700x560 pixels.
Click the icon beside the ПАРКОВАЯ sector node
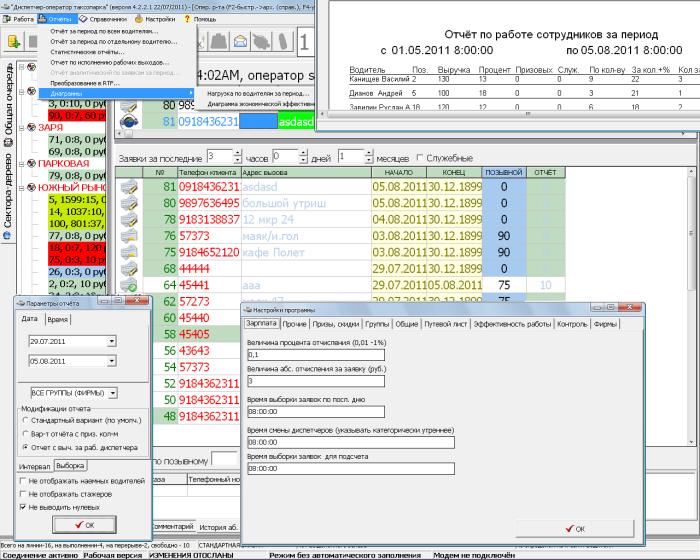tap(30, 163)
